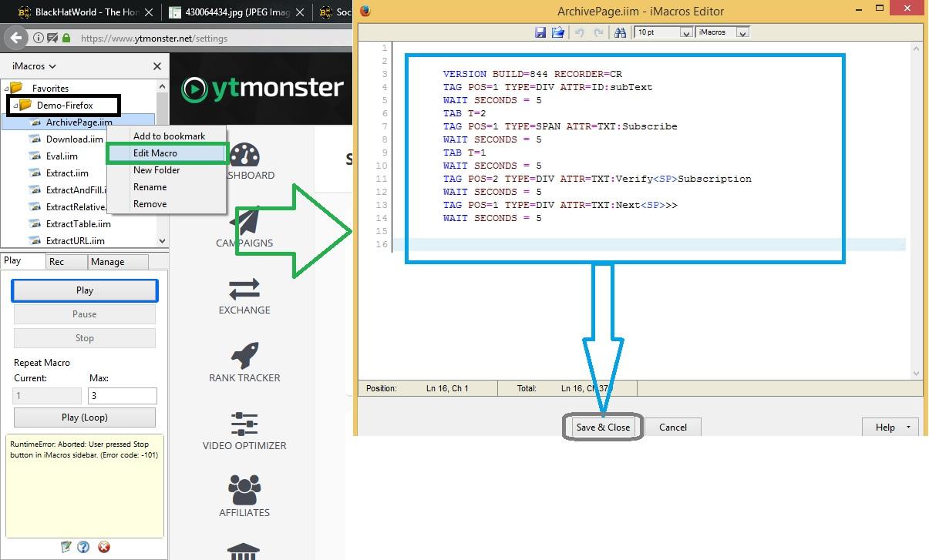The image size is (929, 560).
Task: Open the Help button dropdown arrow
Action: pos(908,427)
